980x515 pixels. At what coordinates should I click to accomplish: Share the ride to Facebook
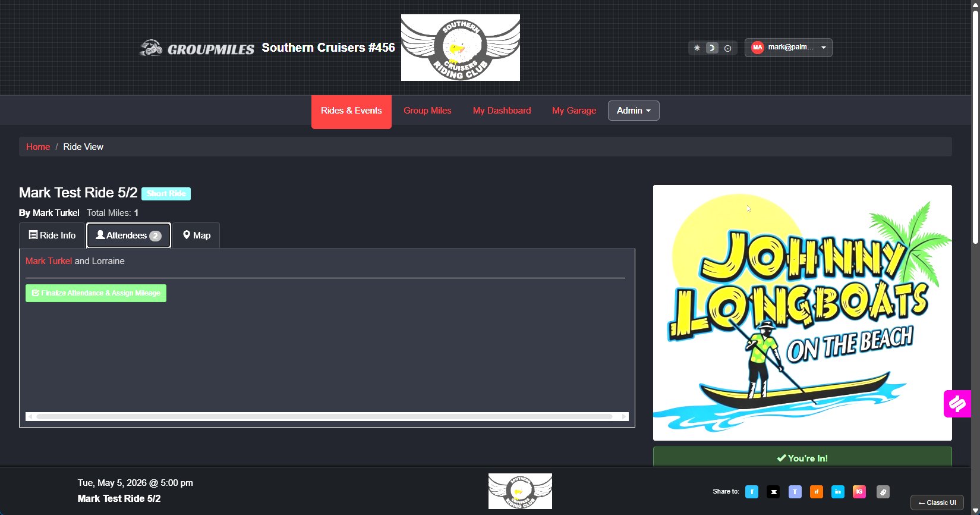click(x=752, y=492)
